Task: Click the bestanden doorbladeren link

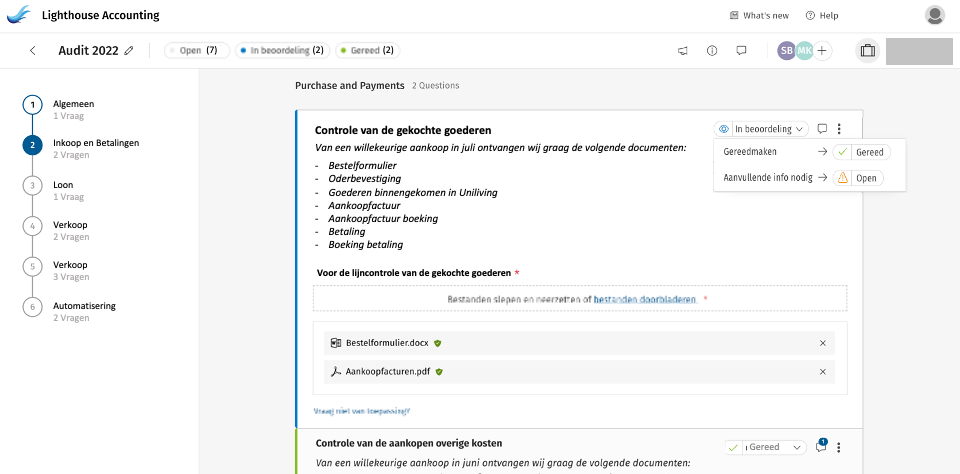Action: (x=644, y=298)
